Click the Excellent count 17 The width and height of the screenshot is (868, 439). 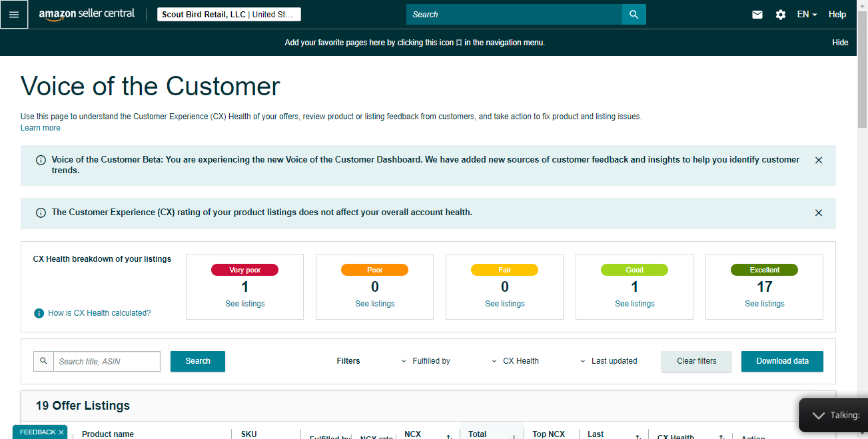click(765, 287)
